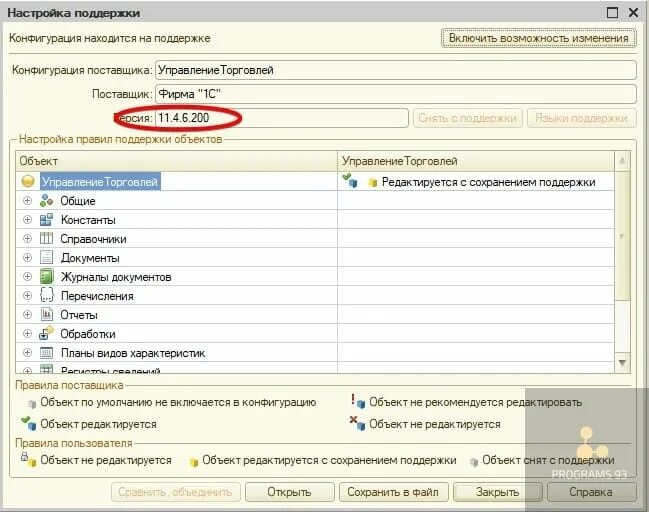Select the Отчеты row label
The image size is (649, 512).
[79, 315]
